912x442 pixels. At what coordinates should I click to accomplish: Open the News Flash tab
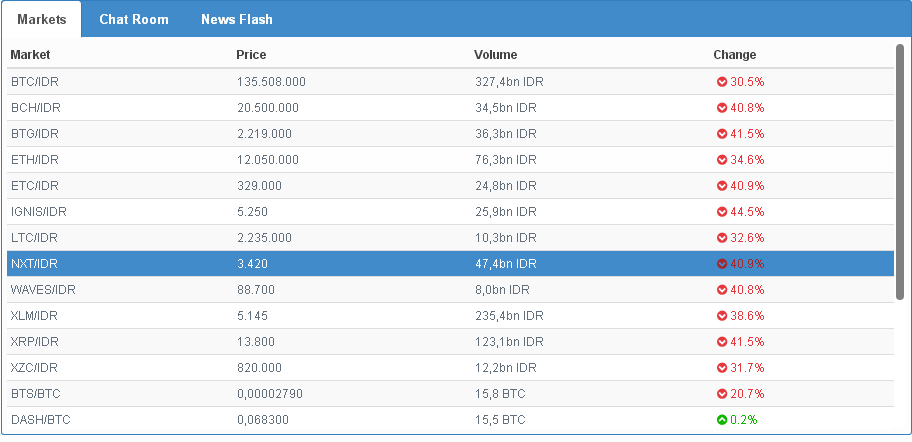pos(236,20)
